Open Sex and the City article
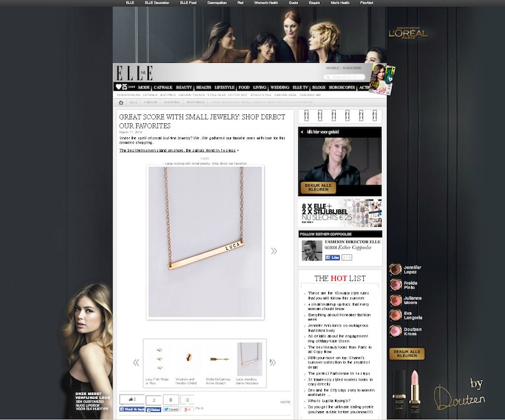This screenshot has height=420, width=505. (x=341, y=392)
